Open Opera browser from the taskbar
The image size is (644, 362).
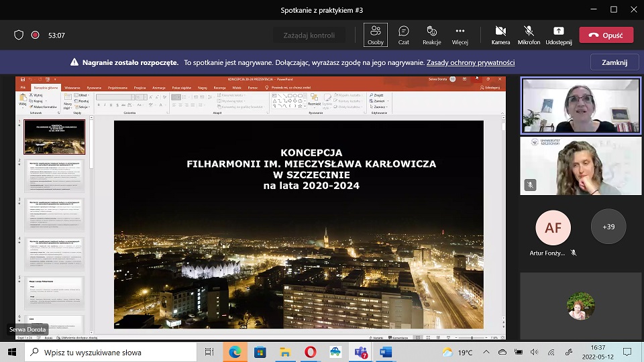(x=310, y=352)
